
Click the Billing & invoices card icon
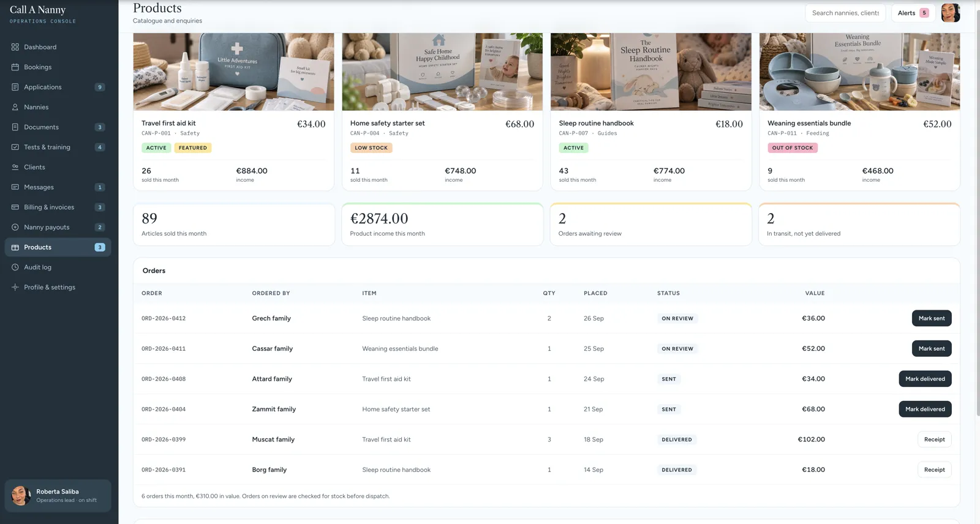point(15,208)
